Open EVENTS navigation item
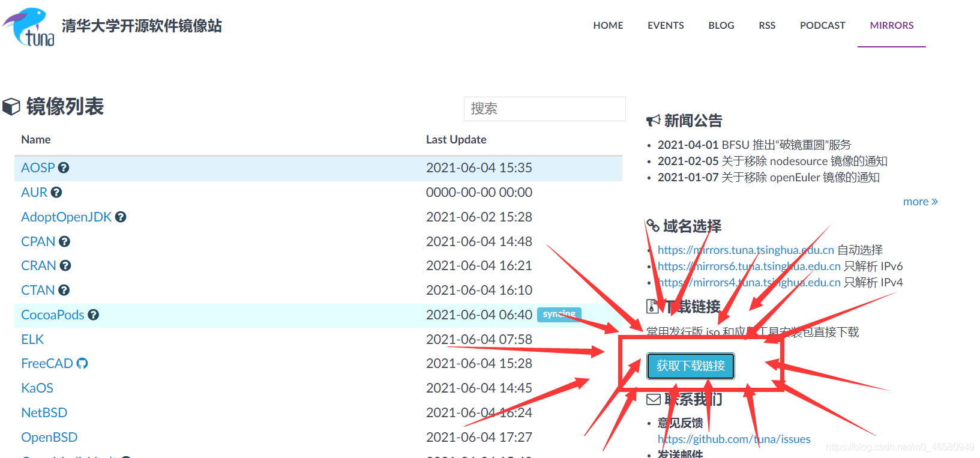The height and width of the screenshot is (458, 980). pyautogui.click(x=666, y=25)
